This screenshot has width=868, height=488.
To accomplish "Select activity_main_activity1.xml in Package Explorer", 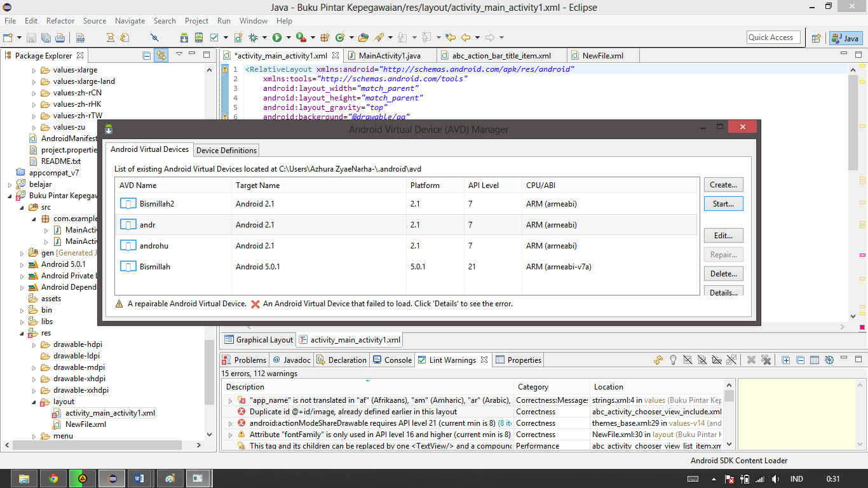I will 110,413.
